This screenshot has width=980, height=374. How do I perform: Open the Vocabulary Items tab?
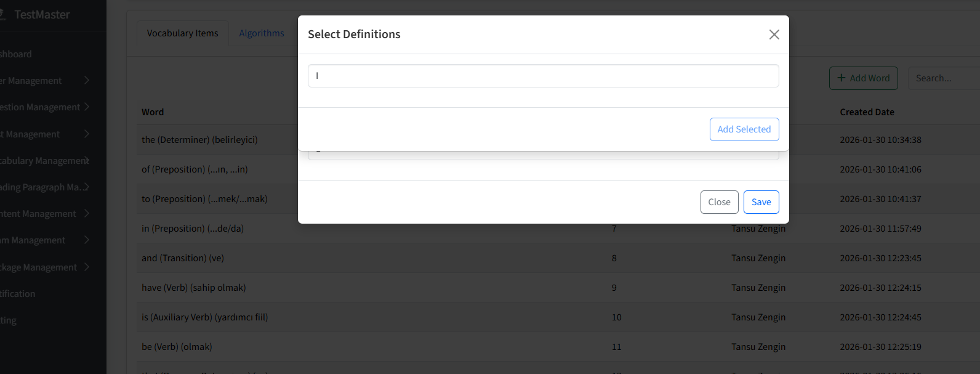[182, 33]
